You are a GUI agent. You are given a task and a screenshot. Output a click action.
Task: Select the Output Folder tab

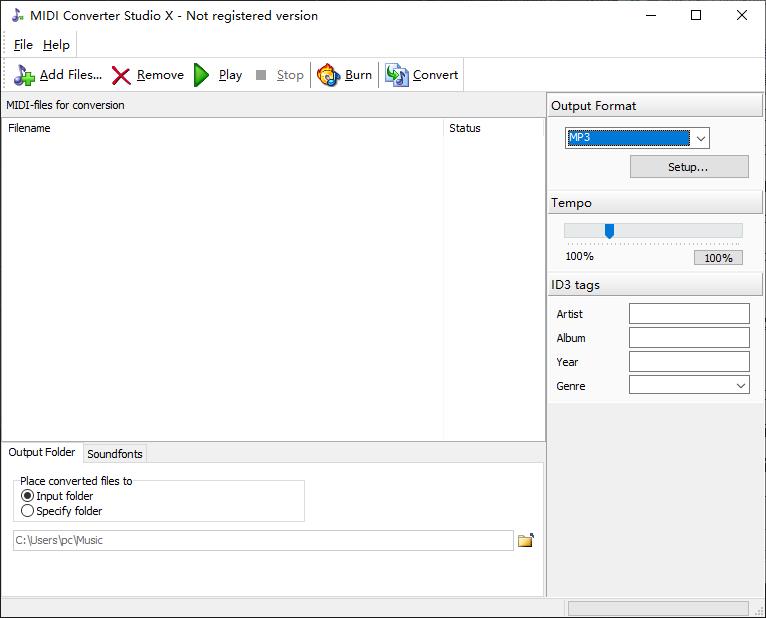click(x=42, y=452)
